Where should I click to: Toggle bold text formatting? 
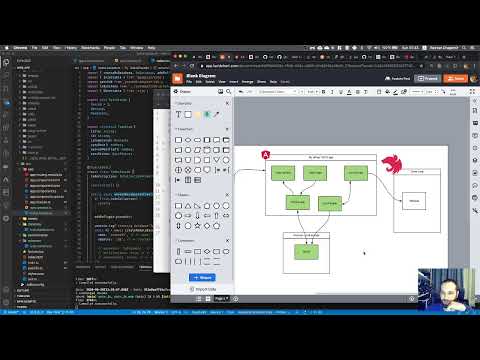323,92
